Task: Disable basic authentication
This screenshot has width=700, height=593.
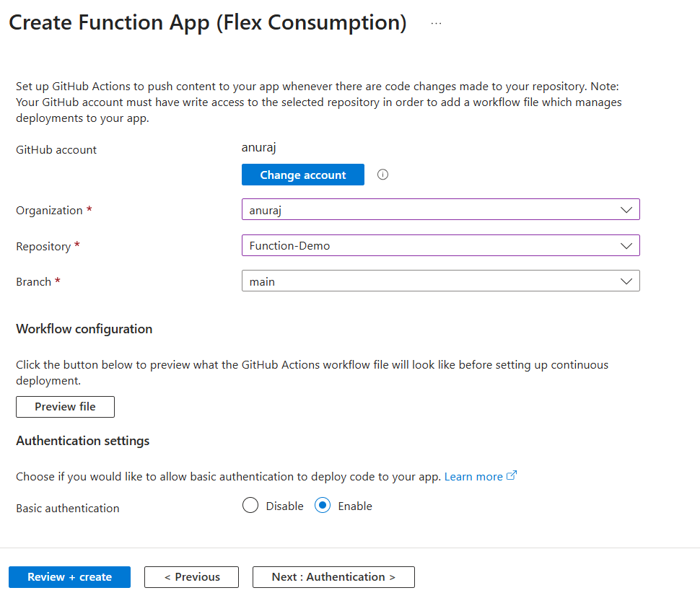Action: [250, 505]
